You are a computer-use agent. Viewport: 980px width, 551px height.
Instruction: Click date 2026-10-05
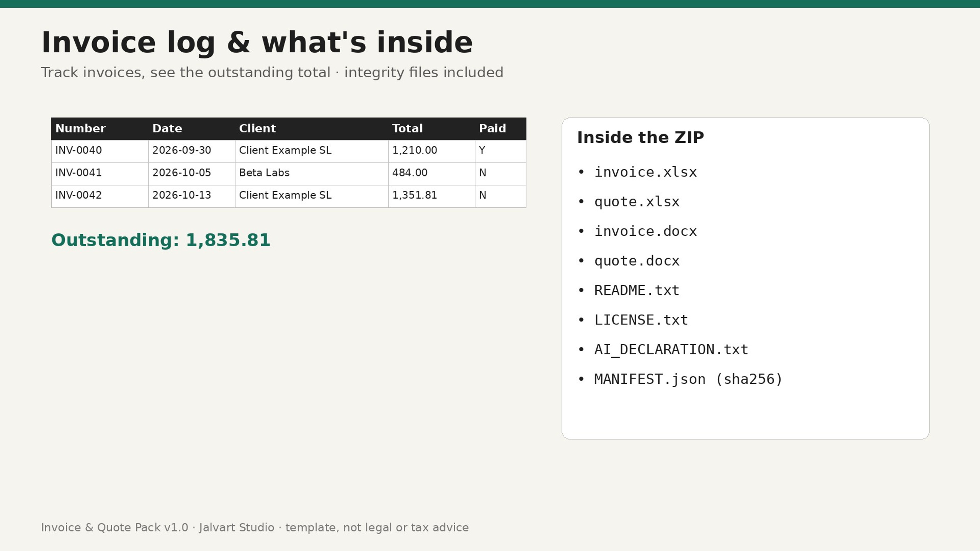pos(181,173)
